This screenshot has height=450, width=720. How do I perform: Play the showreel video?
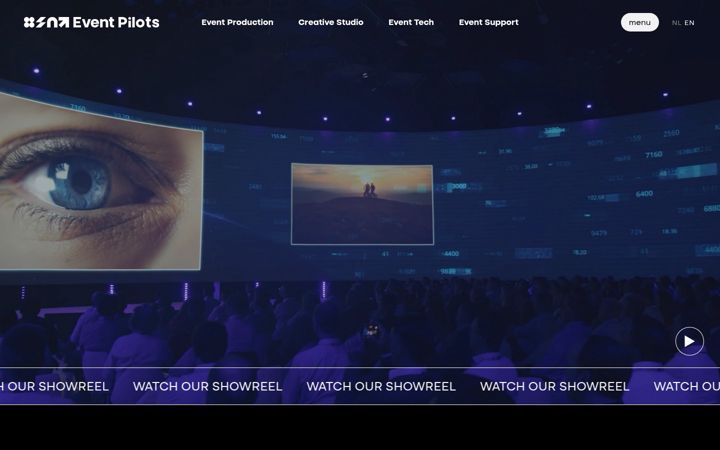coord(689,341)
